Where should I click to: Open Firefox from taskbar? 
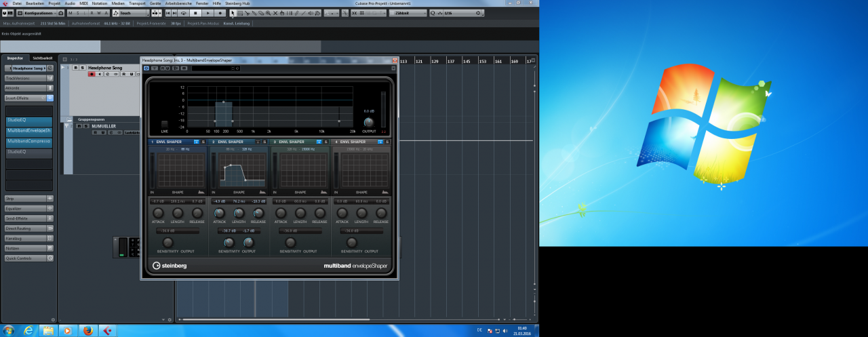coord(87,330)
